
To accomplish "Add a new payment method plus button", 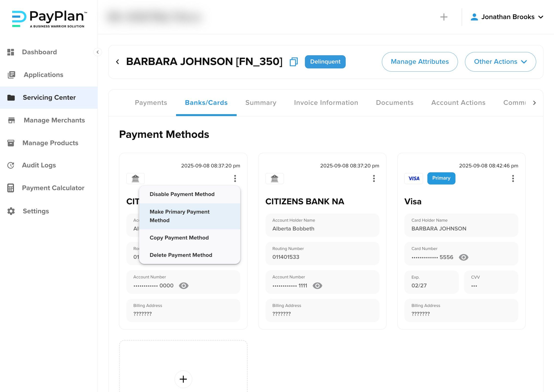I will tap(183, 379).
